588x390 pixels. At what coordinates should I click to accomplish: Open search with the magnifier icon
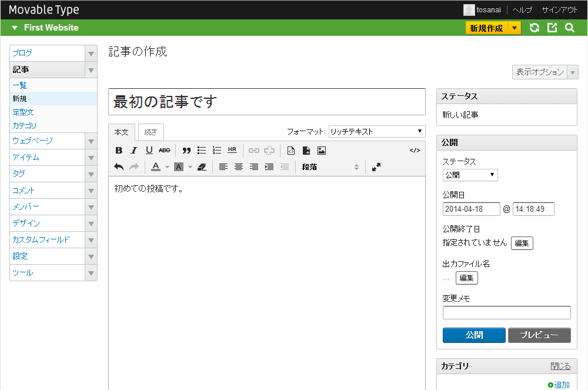pos(569,28)
